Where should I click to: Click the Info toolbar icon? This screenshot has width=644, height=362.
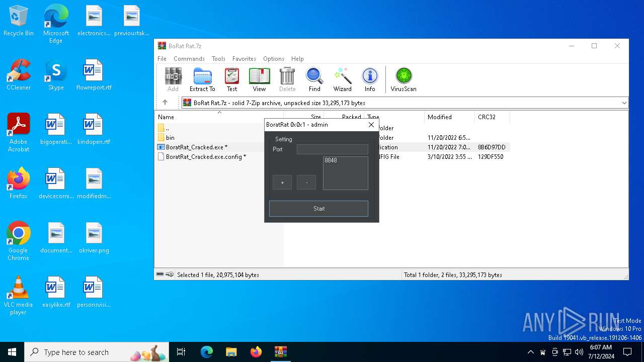point(370,79)
